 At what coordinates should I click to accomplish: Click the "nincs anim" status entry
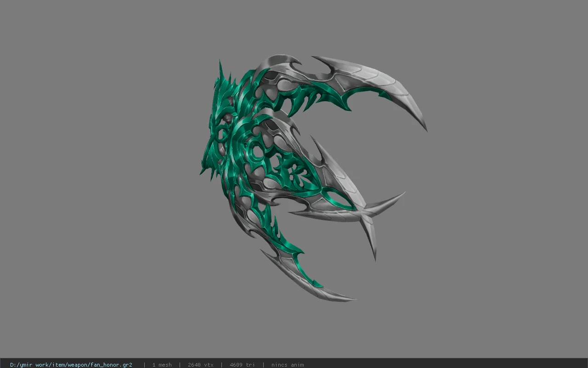(288, 365)
